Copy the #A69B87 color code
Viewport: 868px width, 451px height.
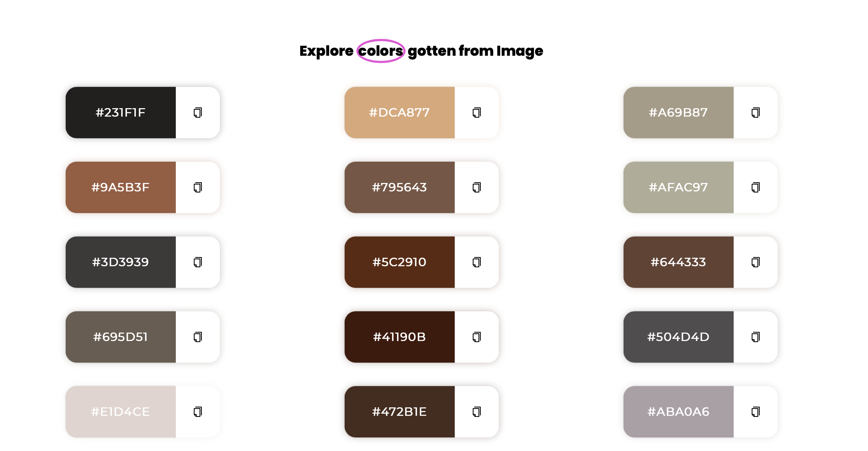coord(755,113)
